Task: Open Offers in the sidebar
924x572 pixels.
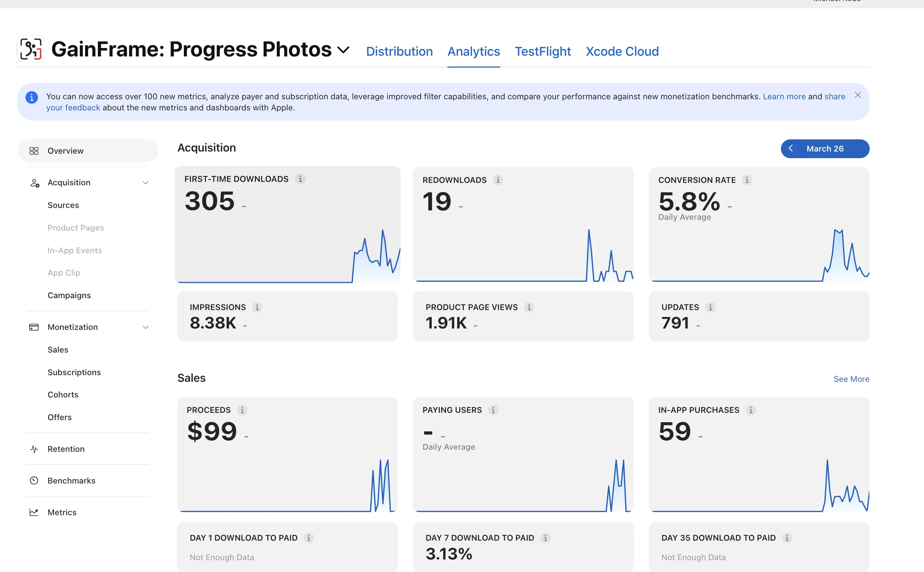Action: (59, 417)
